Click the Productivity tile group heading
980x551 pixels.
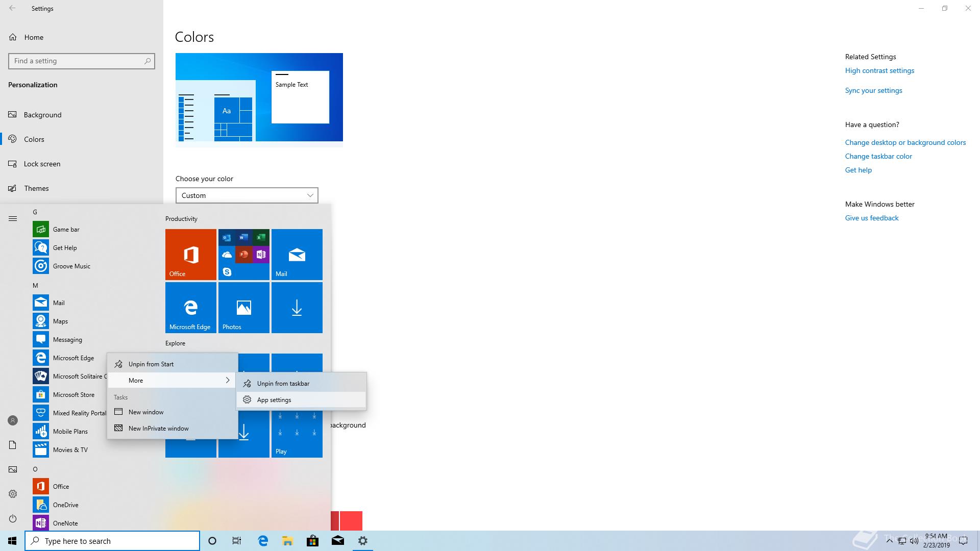pos(181,219)
